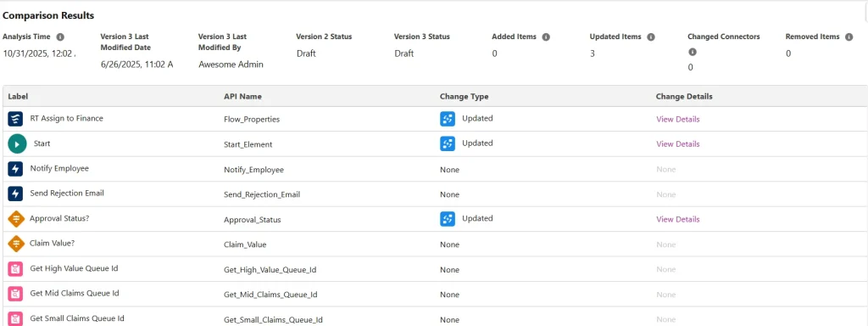This screenshot has width=868, height=326.
Task: Click the decision icon for Claim Value?
Action: [16, 244]
